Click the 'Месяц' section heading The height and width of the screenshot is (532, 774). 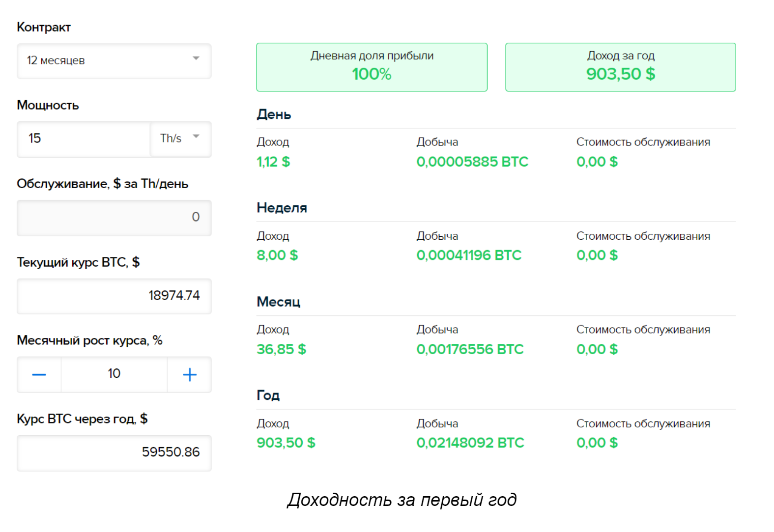(x=278, y=302)
